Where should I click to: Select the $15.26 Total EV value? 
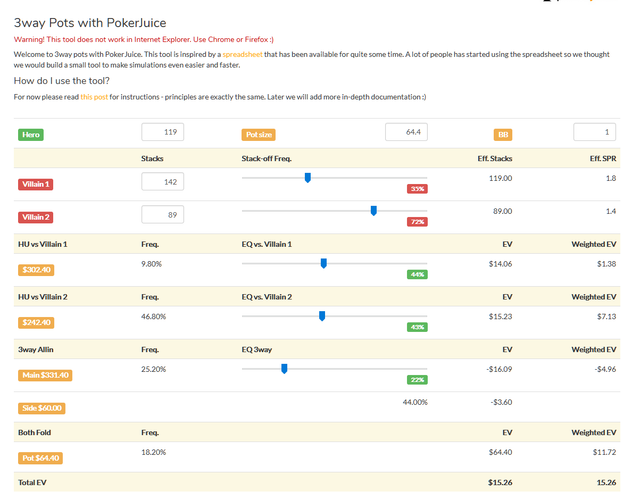click(x=500, y=482)
